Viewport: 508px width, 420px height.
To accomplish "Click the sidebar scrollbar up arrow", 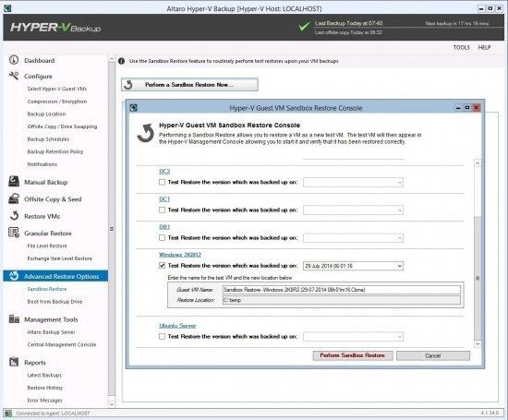I will (x=112, y=59).
